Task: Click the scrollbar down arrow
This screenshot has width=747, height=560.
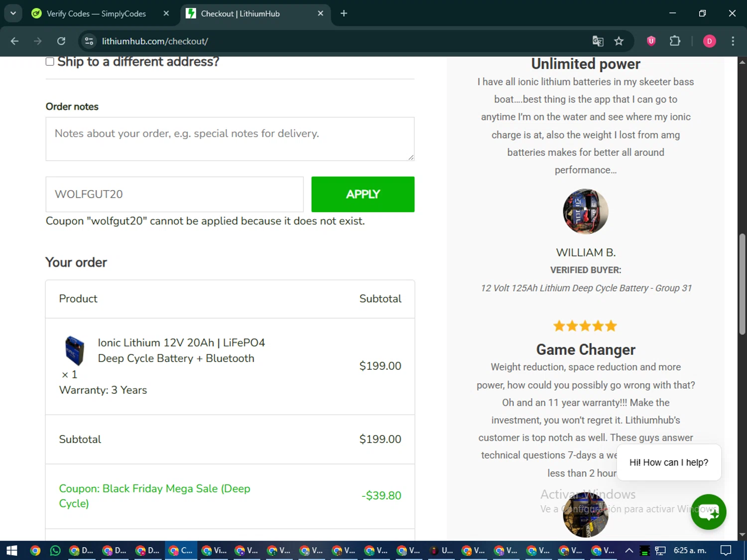Action: click(x=742, y=535)
